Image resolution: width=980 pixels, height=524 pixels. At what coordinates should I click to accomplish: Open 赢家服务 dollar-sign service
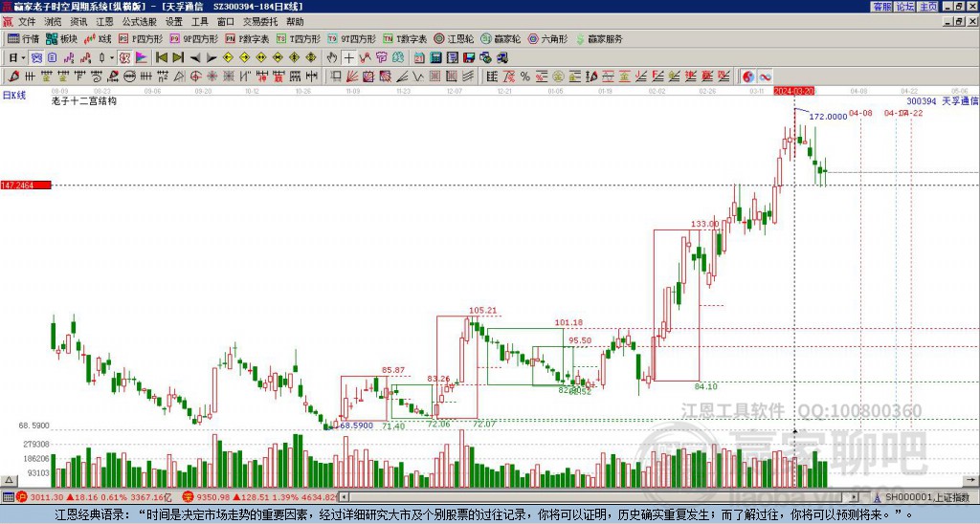click(599, 38)
